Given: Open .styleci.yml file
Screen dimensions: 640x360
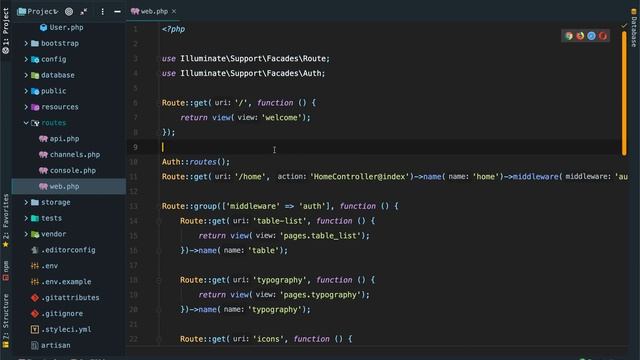Looking at the screenshot, I should [x=66, y=330].
